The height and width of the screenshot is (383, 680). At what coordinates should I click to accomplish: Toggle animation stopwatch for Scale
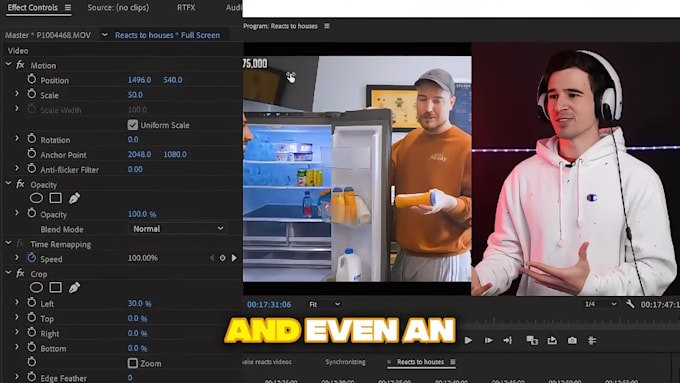pyautogui.click(x=32, y=94)
